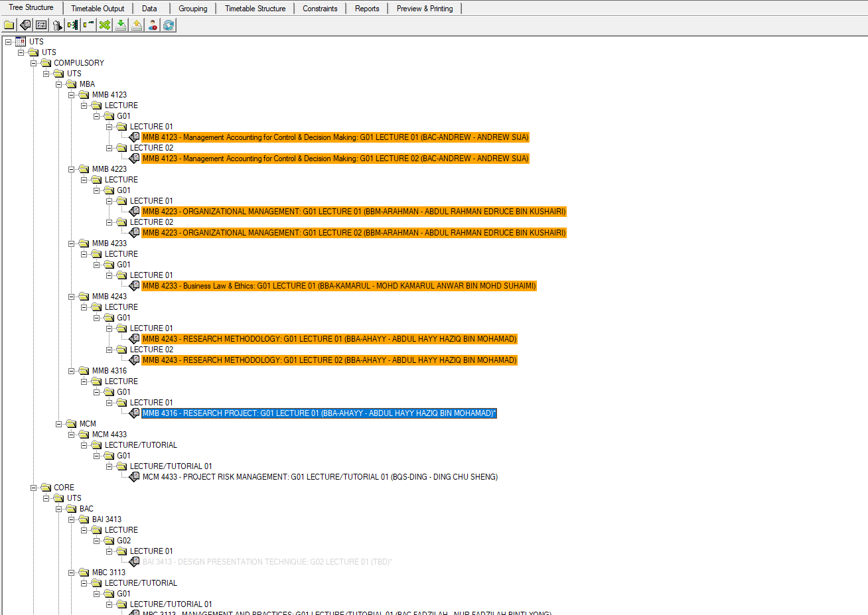The width and height of the screenshot is (868, 615).
Task: Collapse the BAI 3413 tree node
Action: point(71,519)
